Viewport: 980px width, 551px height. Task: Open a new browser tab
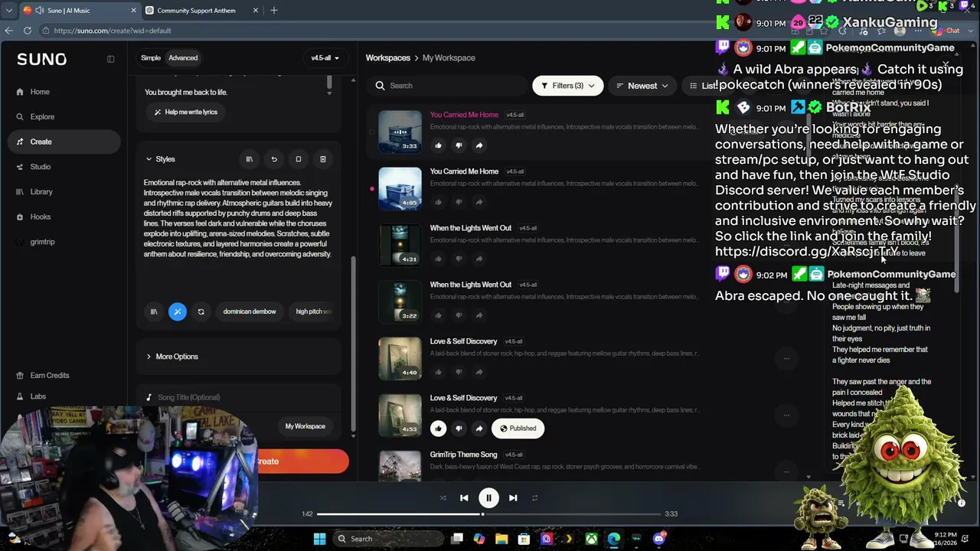274,11
